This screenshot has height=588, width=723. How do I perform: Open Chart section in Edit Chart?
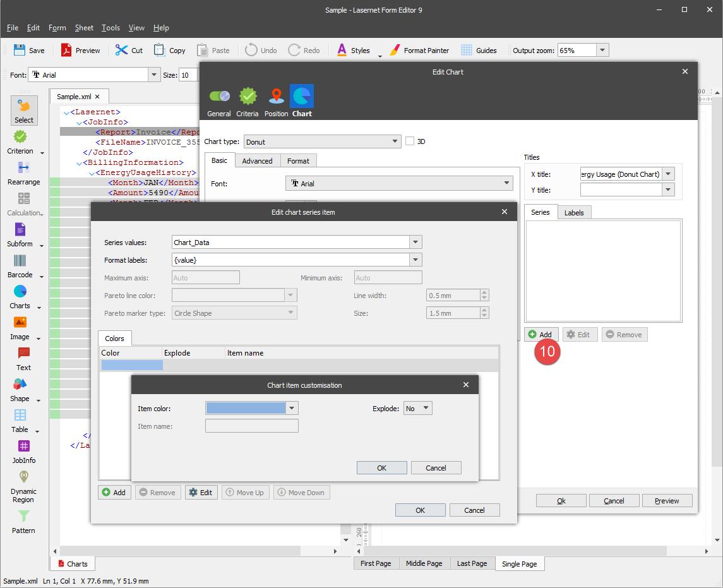pyautogui.click(x=302, y=102)
